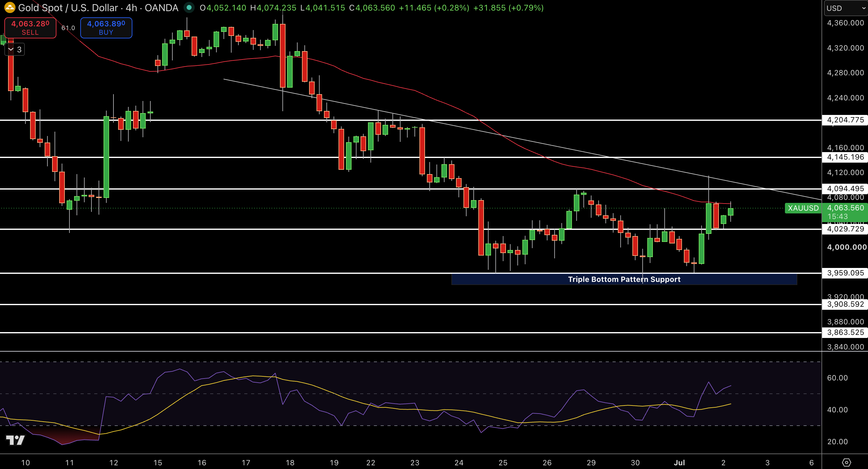Click the 3,959.095 horizontal line label
The width and height of the screenshot is (868, 469).
(845, 273)
